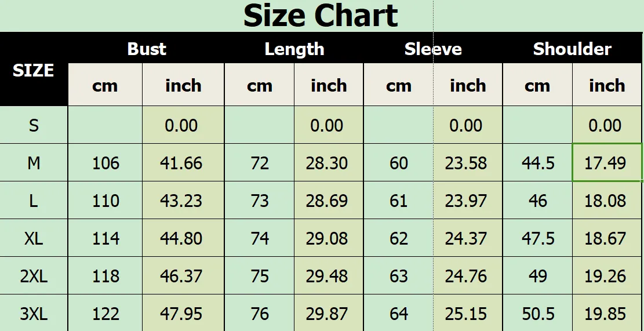Click the SIZE header cell

(x=34, y=70)
